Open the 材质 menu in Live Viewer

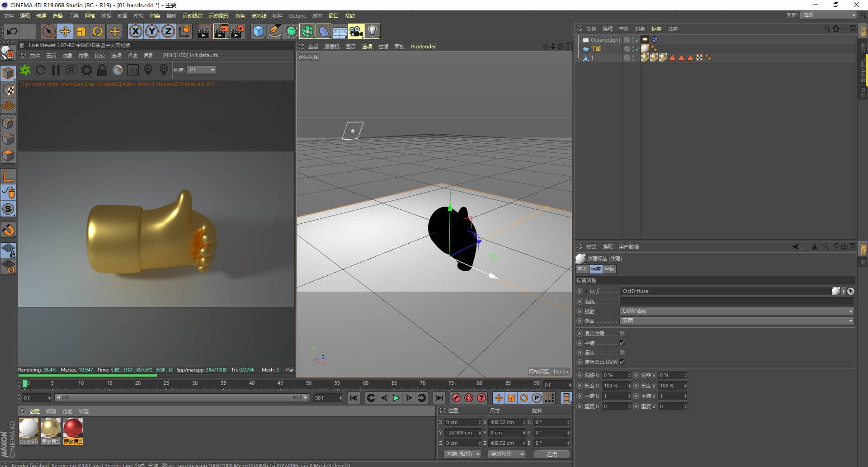click(x=84, y=56)
